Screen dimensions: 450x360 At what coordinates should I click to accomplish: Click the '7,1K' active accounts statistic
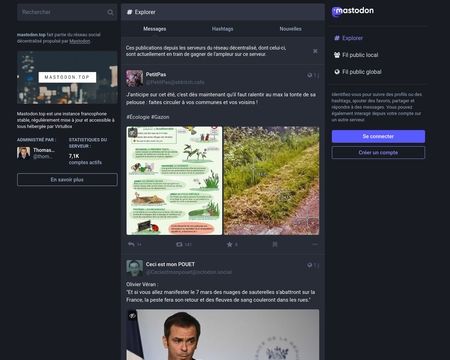point(74,156)
